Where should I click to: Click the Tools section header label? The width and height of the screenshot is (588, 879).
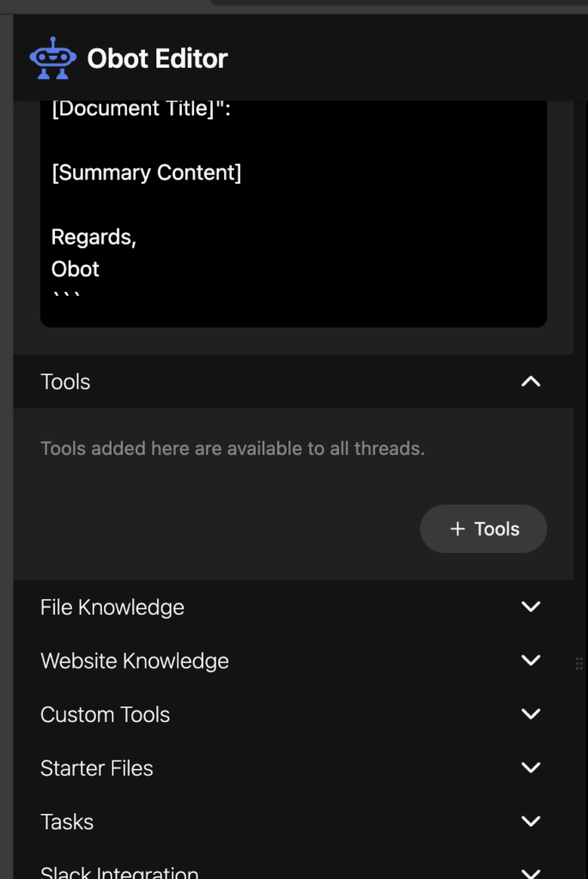click(x=65, y=382)
